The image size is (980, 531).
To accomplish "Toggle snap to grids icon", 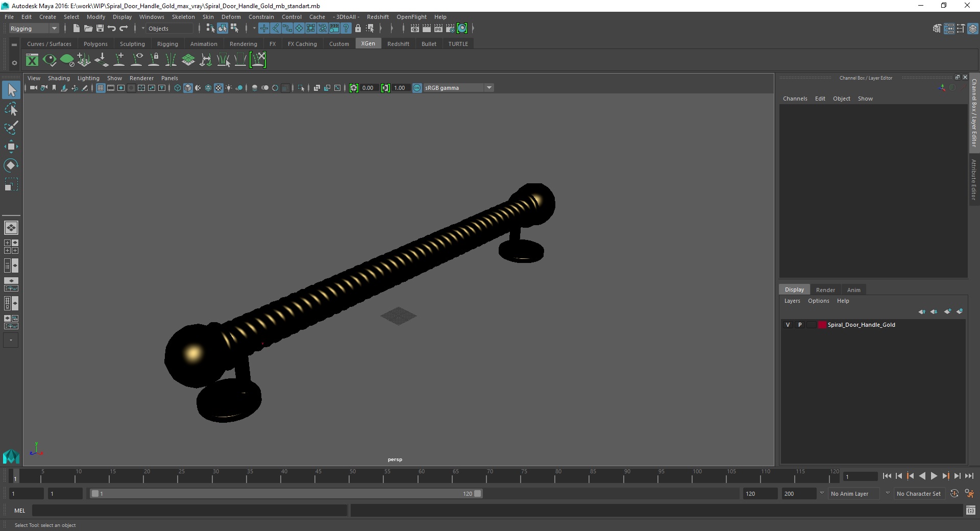I will pyautogui.click(x=264, y=29).
